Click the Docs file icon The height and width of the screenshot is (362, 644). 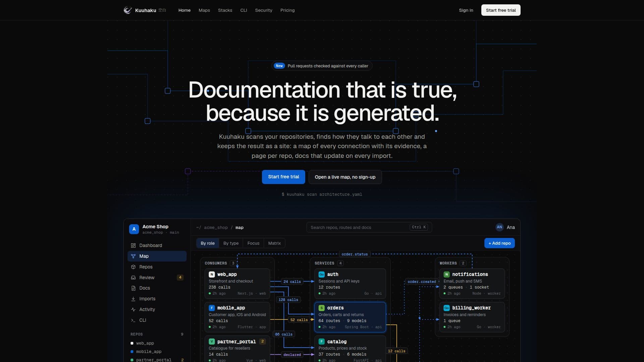133,288
